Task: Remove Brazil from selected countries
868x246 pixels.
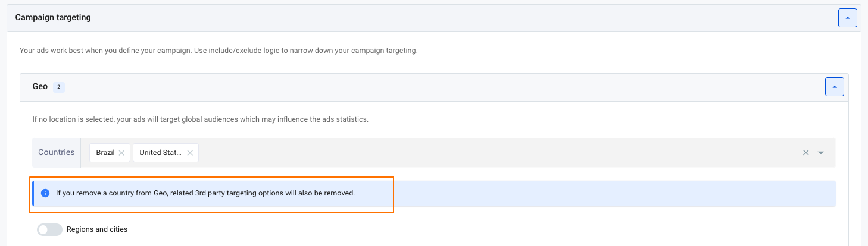Action: tap(121, 153)
